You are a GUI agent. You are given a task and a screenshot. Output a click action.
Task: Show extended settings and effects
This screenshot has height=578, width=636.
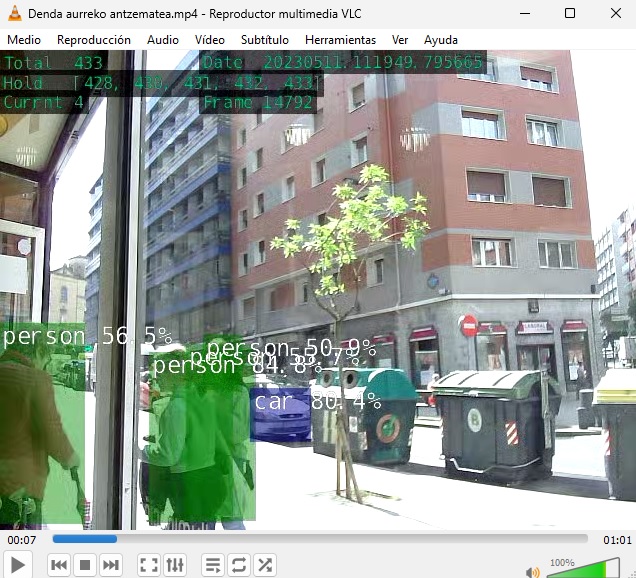pyautogui.click(x=174, y=565)
